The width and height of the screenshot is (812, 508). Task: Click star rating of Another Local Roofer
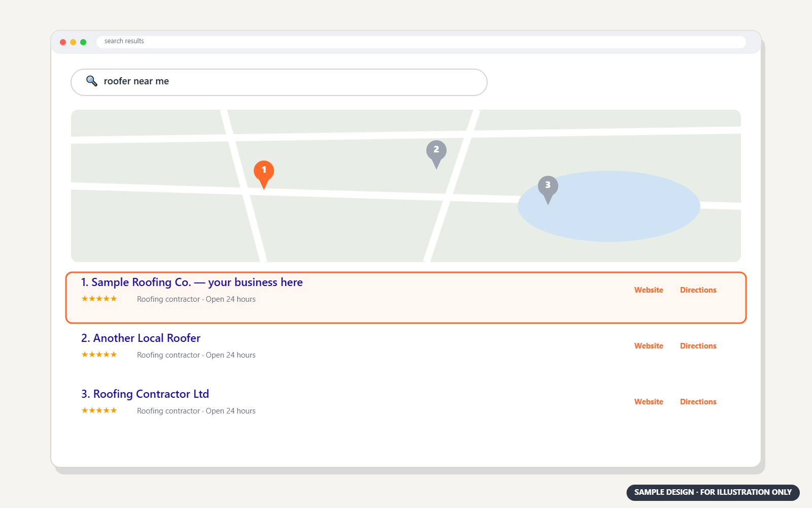99,355
